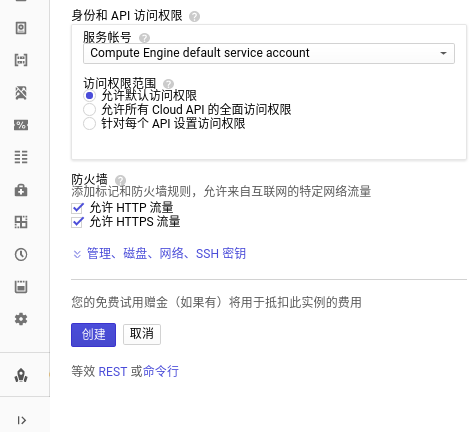Uncheck 允许 HTTPS 流量 checkbox
The height and width of the screenshot is (432, 469).
pos(78,222)
